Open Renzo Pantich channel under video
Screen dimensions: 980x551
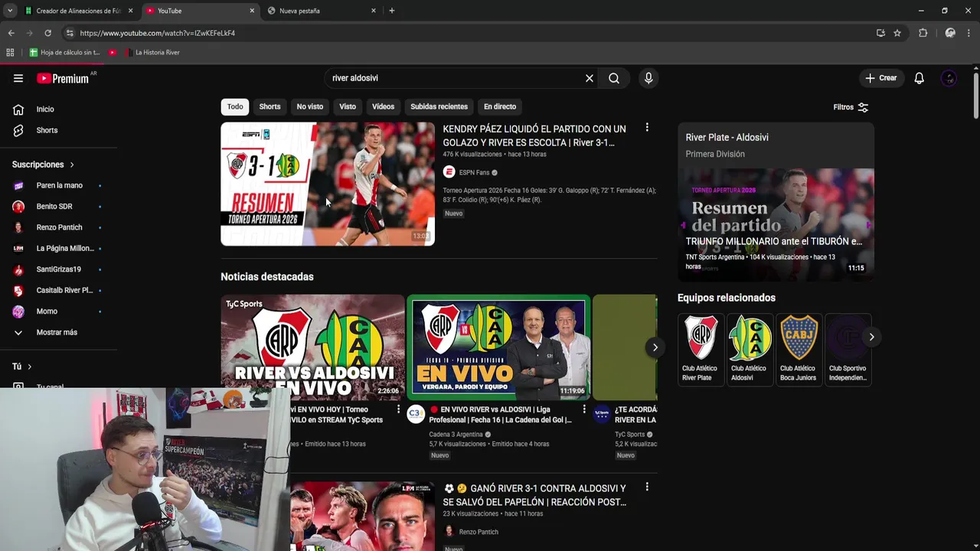click(x=479, y=532)
